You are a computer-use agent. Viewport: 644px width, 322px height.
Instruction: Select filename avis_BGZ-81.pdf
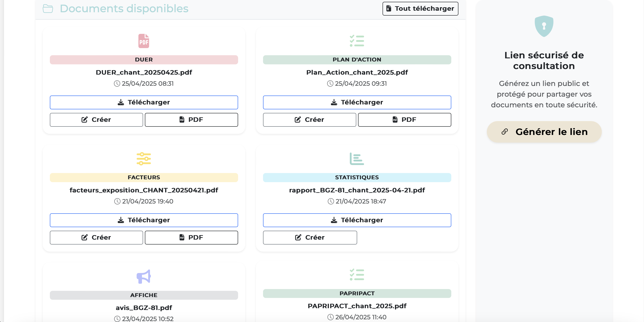pyautogui.click(x=144, y=308)
